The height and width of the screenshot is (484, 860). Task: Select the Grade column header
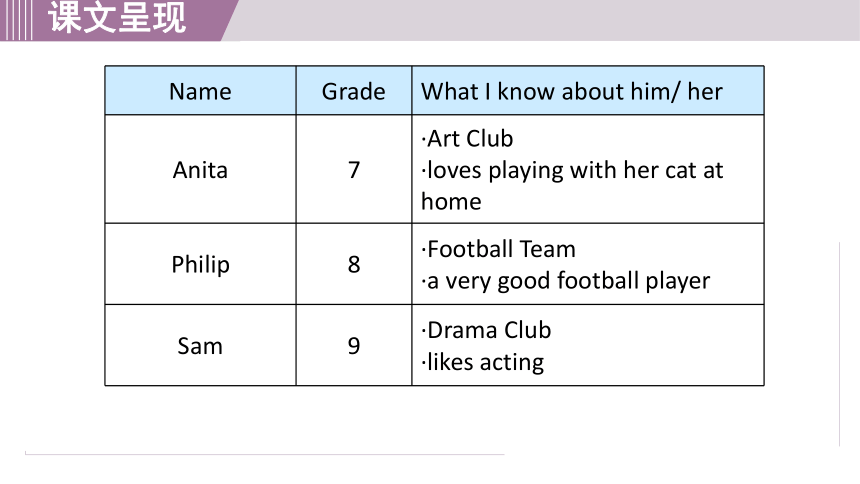click(354, 91)
